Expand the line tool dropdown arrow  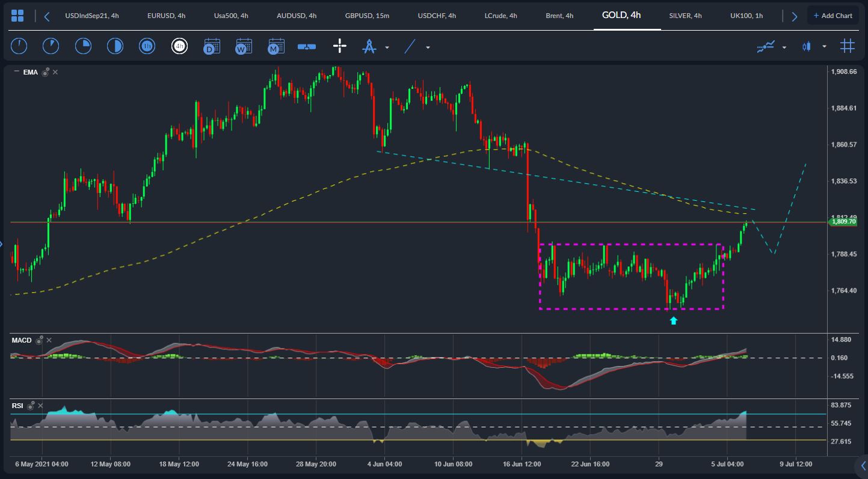[x=428, y=47]
